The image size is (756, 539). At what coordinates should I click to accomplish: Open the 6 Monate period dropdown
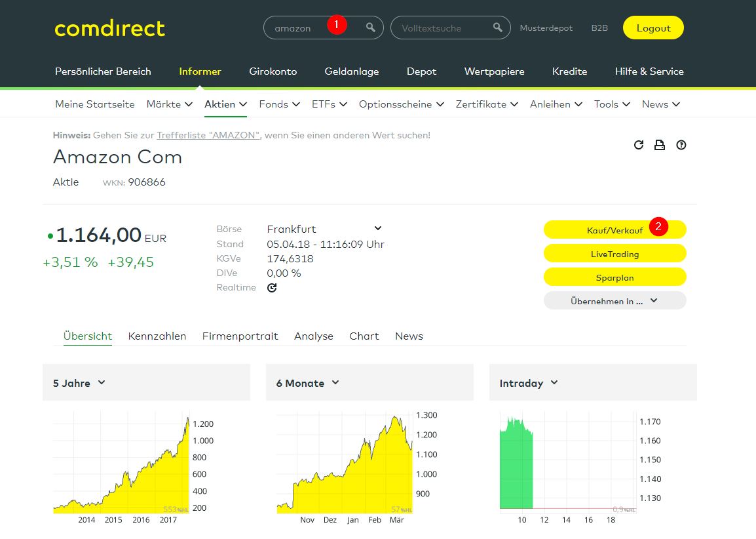click(x=307, y=383)
